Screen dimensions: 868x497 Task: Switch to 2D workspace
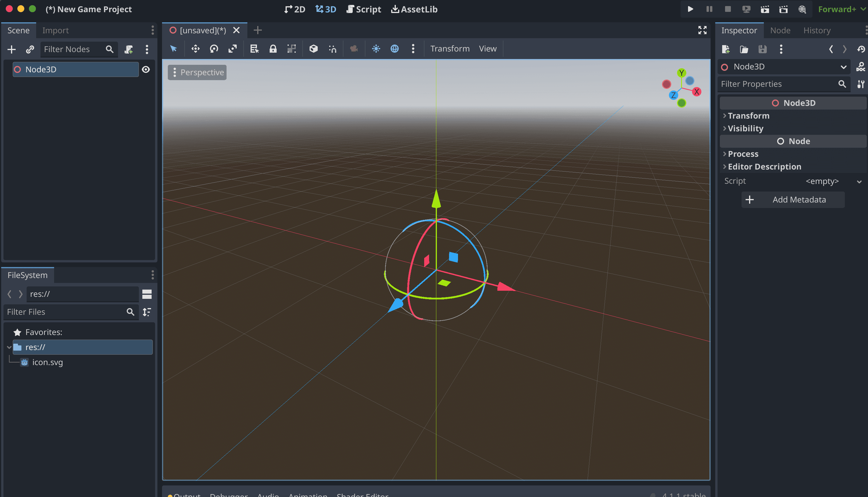(x=295, y=9)
